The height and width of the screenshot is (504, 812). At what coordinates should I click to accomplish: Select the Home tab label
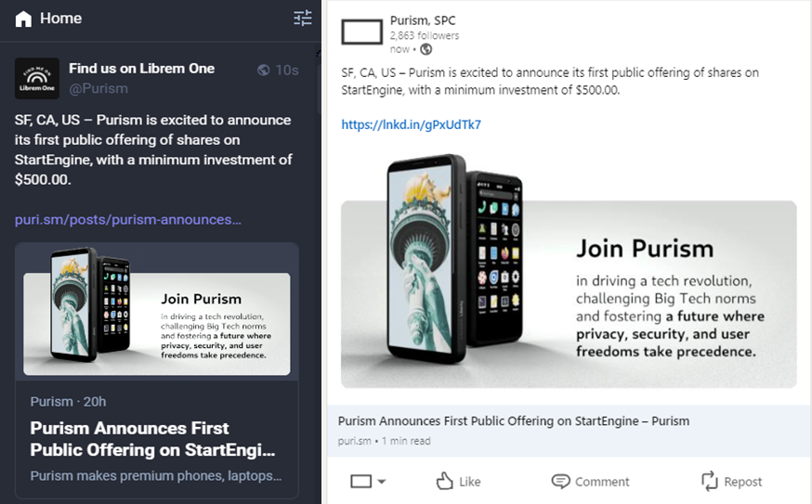tap(60, 19)
